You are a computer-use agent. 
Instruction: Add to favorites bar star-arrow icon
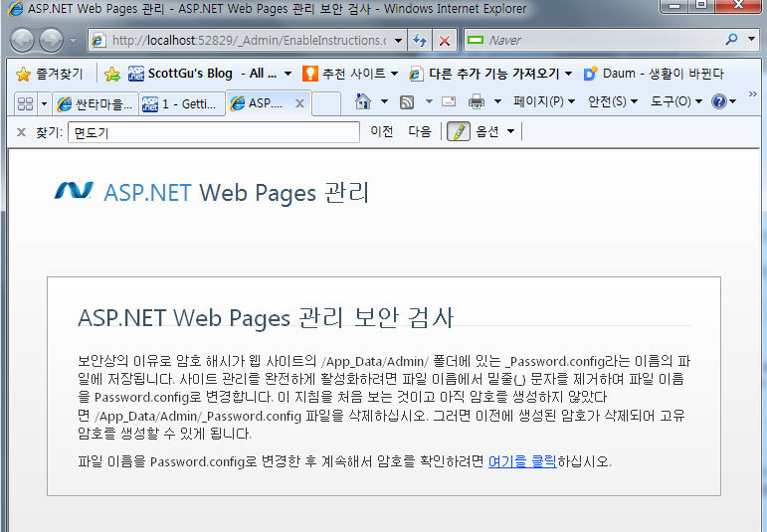[112, 74]
